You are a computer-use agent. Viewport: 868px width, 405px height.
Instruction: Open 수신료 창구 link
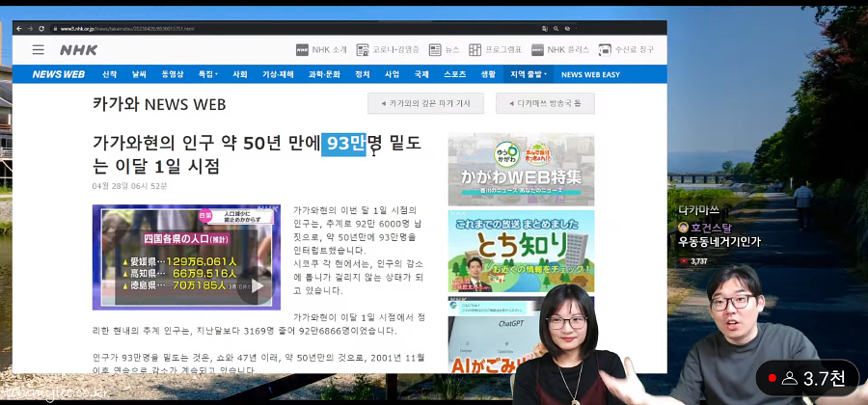click(x=626, y=50)
